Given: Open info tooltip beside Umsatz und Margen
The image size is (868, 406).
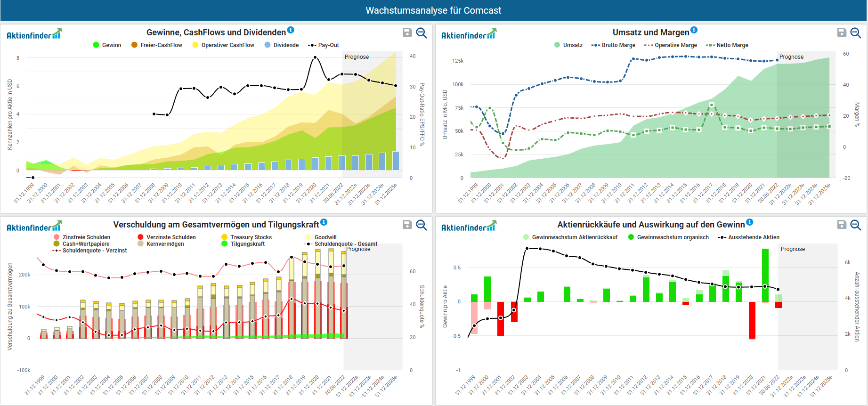Looking at the screenshot, I should [694, 30].
